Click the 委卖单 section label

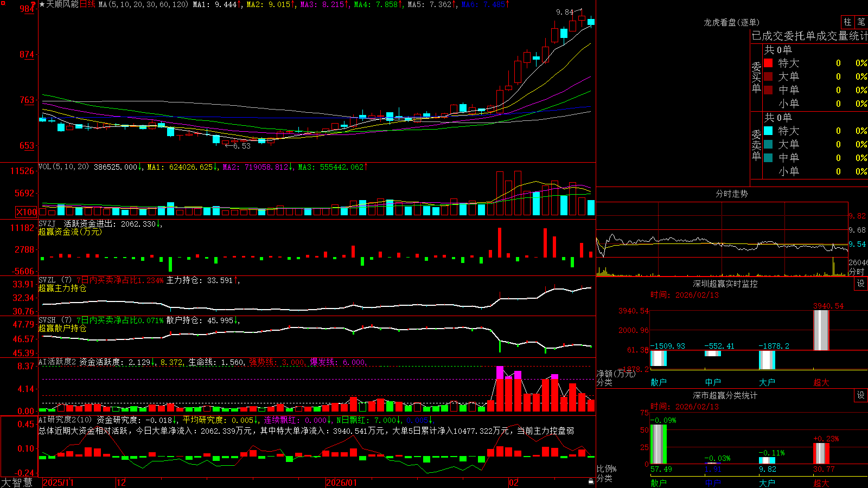point(756,145)
